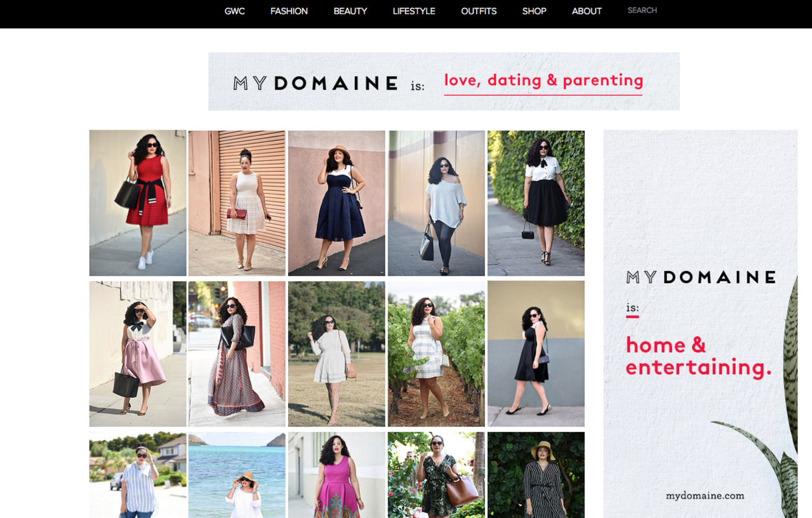Screen dimensions: 812x518
Task: Navigate to the Lifestyle section
Action: pos(414,11)
